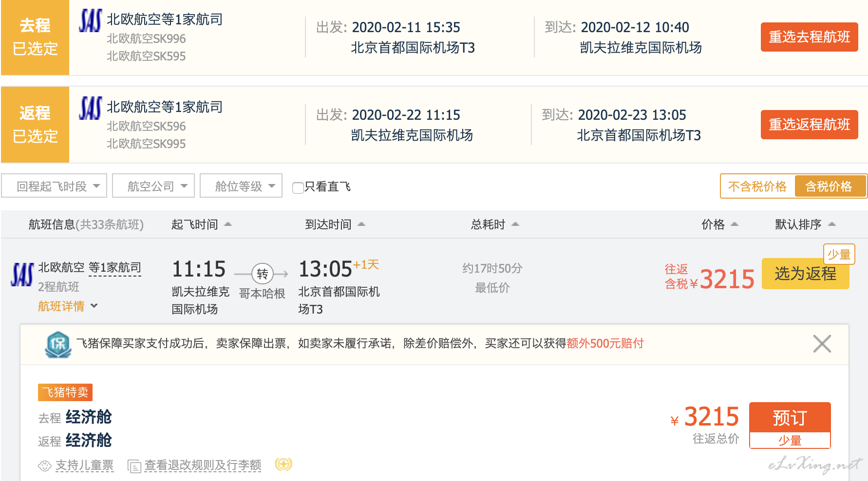Click 重选去程航班 button
This screenshot has height=481, width=868.
(x=809, y=37)
